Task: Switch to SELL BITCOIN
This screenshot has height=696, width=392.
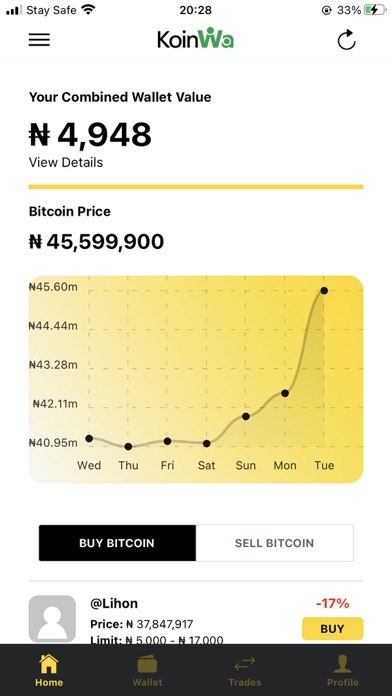Action: (x=274, y=543)
